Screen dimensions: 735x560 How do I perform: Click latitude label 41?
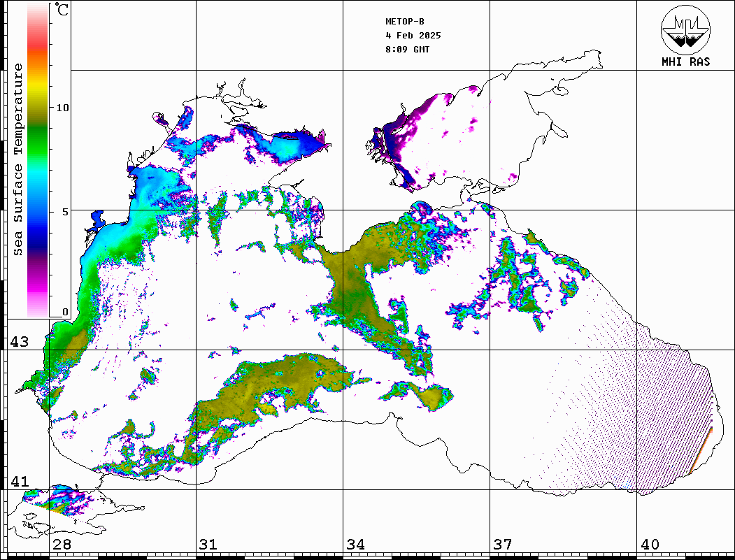click(x=20, y=482)
